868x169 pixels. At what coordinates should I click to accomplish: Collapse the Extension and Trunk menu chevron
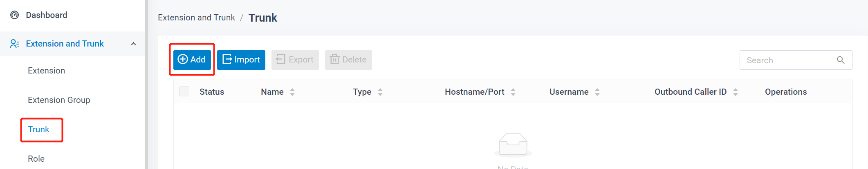133,44
